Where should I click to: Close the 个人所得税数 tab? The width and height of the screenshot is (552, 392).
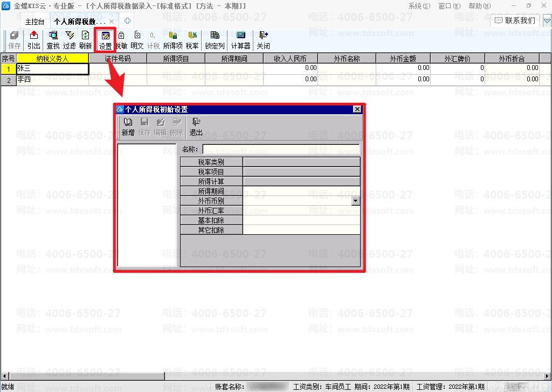112,22
